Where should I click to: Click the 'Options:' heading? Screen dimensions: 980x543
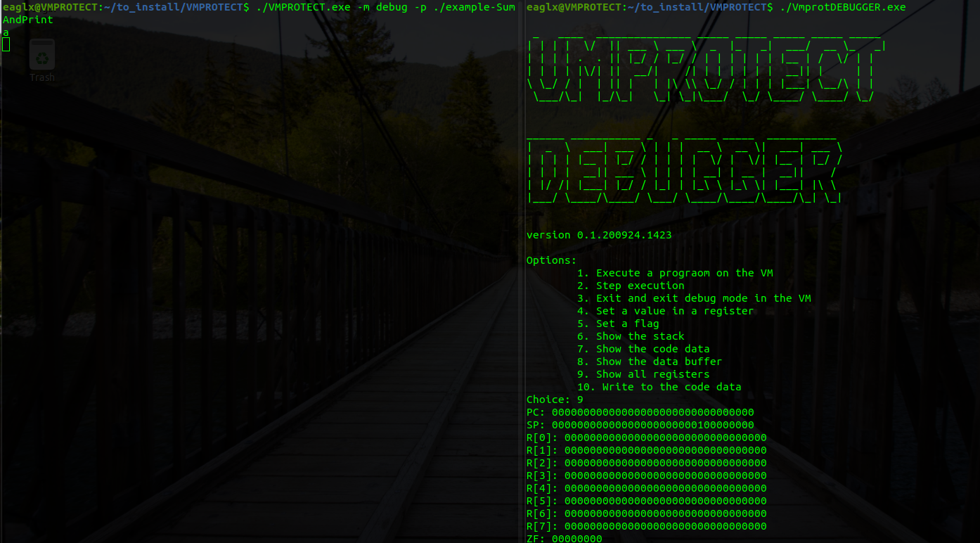click(552, 260)
